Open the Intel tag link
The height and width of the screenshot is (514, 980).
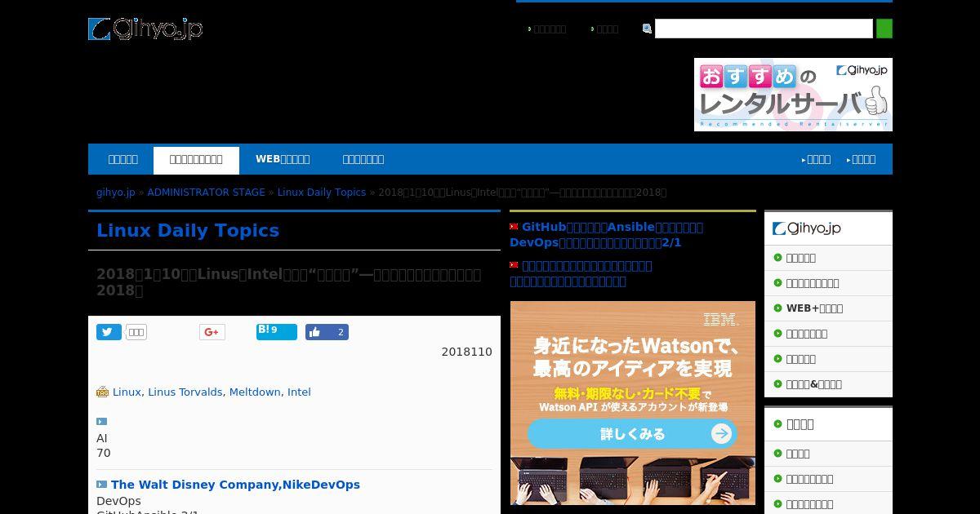click(299, 392)
